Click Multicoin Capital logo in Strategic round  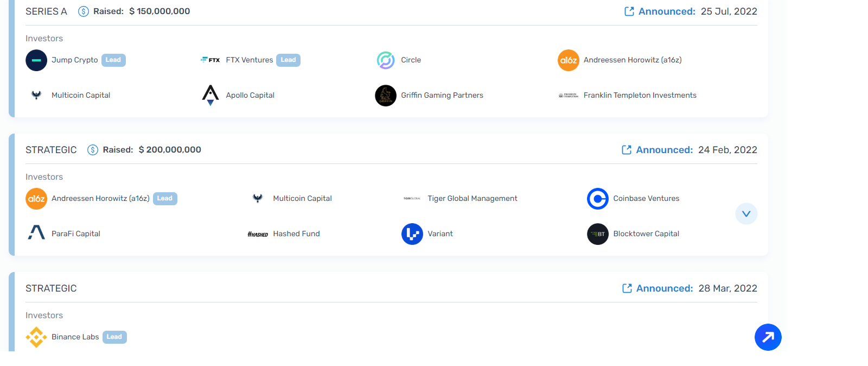point(258,199)
